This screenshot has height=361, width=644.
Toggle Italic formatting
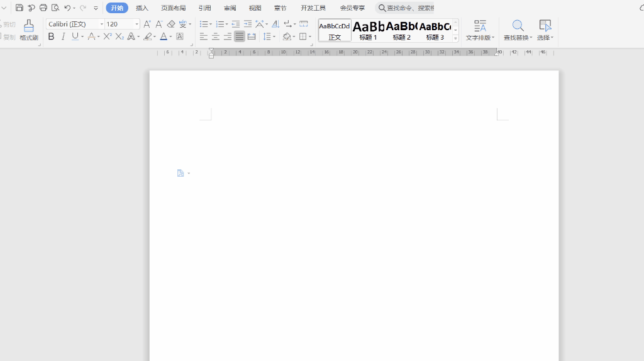(x=63, y=36)
